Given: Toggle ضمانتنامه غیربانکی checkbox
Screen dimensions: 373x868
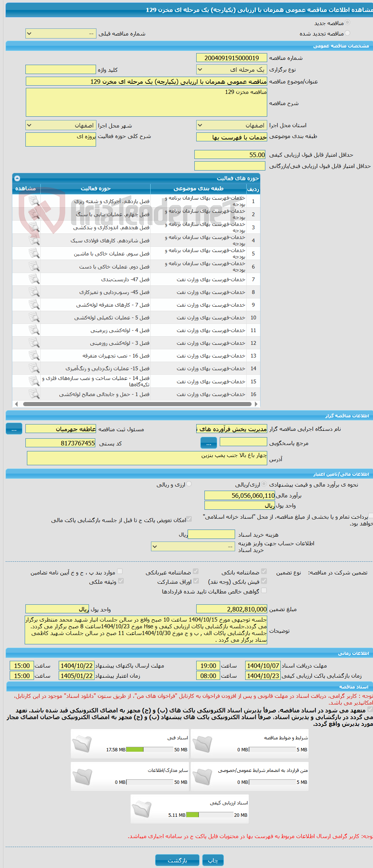Looking at the screenshot, I should pos(195,571).
